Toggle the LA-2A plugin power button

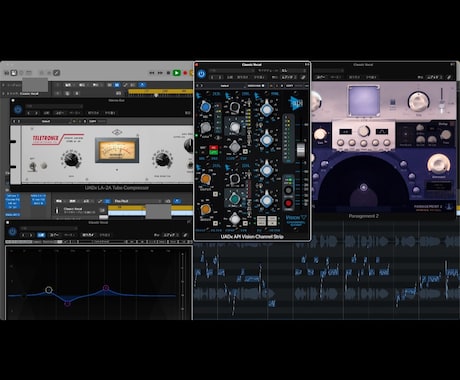click(18, 109)
